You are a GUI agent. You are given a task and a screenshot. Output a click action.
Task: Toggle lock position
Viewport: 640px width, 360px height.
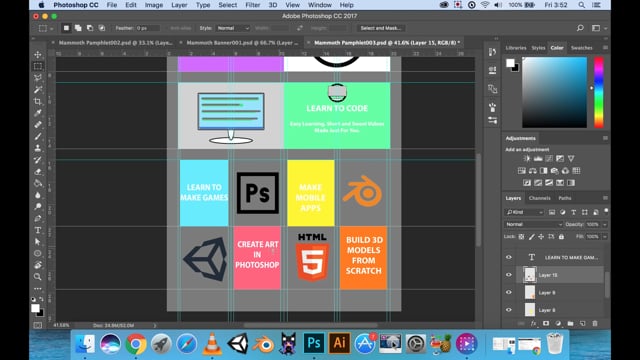coord(541,237)
